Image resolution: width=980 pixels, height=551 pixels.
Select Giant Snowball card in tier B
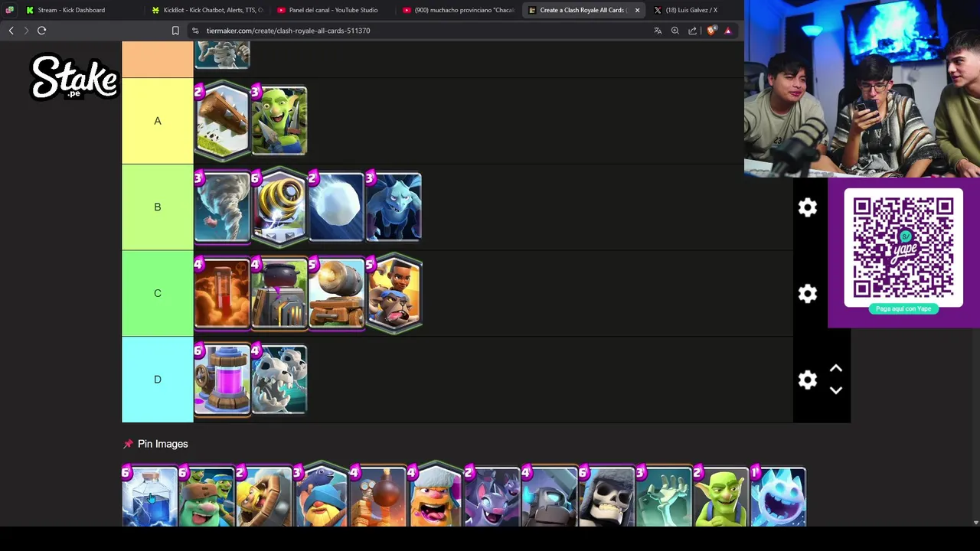[x=336, y=207]
